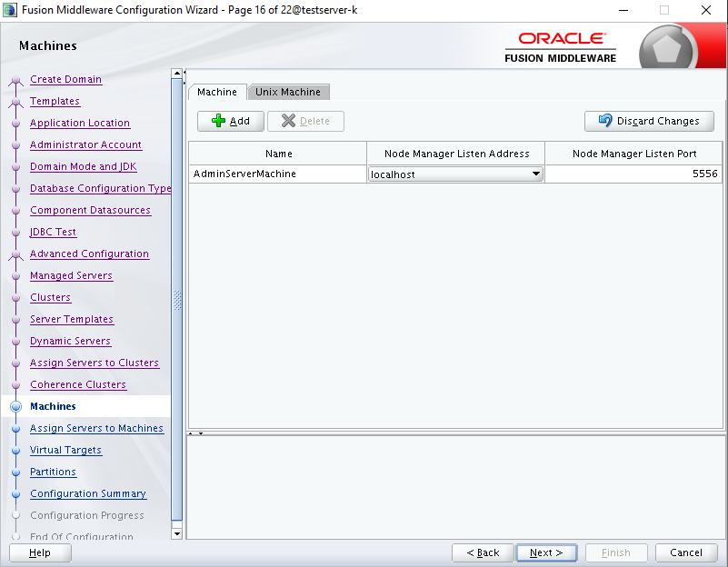Click the wizard globe icon in title bar
Screen dimensions: 728x567
click(10, 10)
